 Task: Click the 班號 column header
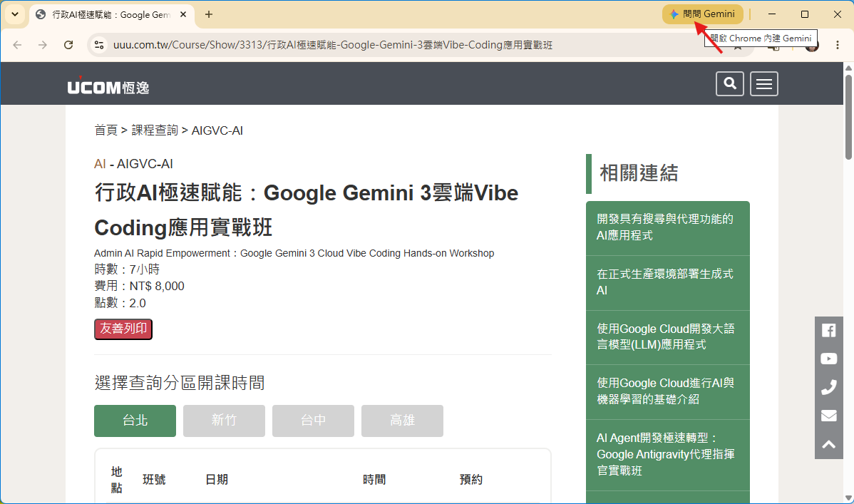[154, 480]
